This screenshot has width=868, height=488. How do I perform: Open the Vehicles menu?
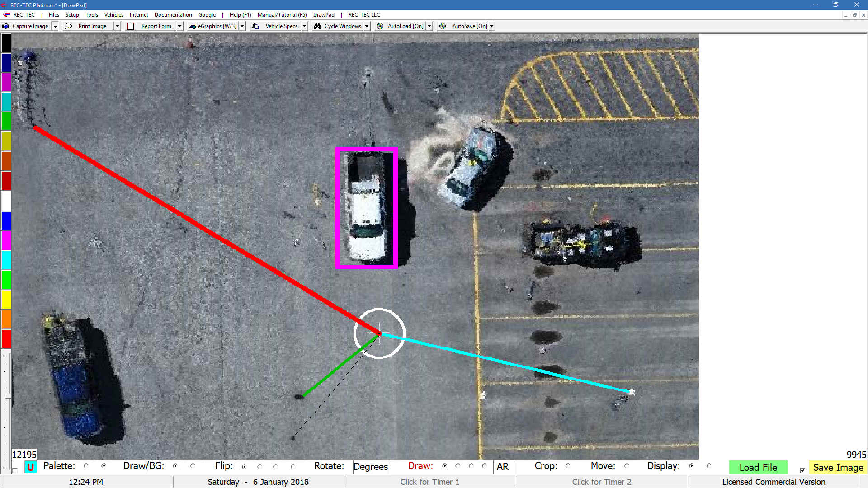coord(114,15)
